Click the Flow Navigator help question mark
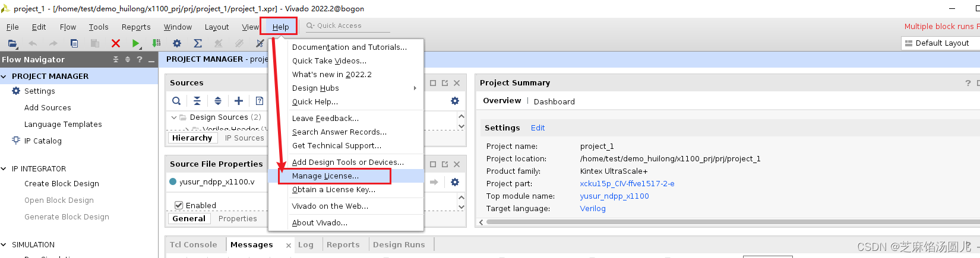This screenshot has width=980, height=258. [140, 59]
